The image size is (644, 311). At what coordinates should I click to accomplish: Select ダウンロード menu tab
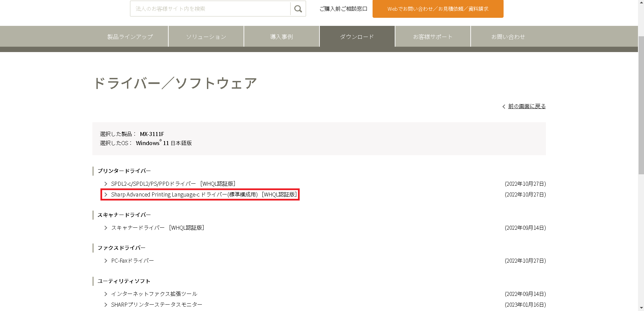(357, 37)
